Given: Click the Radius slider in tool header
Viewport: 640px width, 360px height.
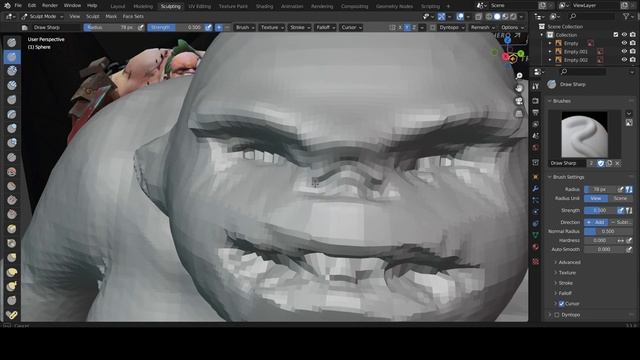Looking at the screenshot, I should click(x=110, y=27).
